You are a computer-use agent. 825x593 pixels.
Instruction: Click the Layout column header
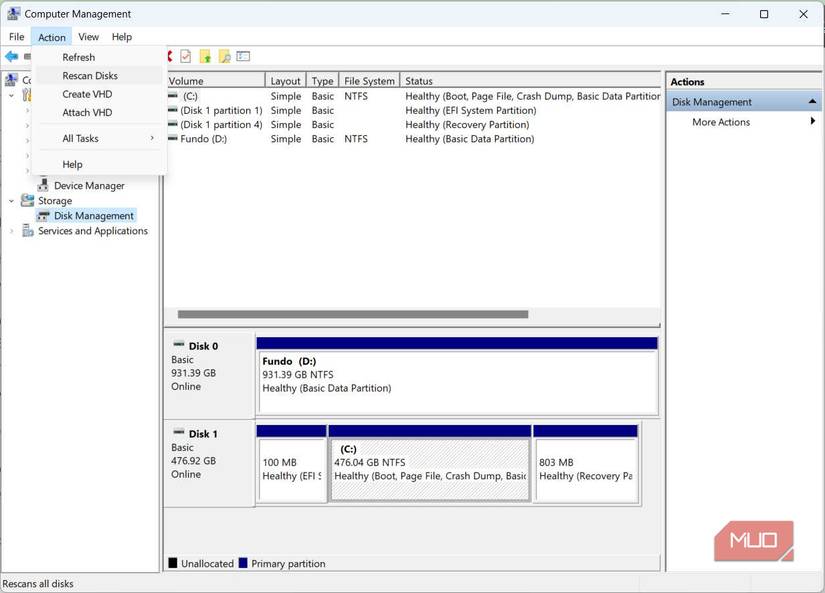pyautogui.click(x=285, y=81)
